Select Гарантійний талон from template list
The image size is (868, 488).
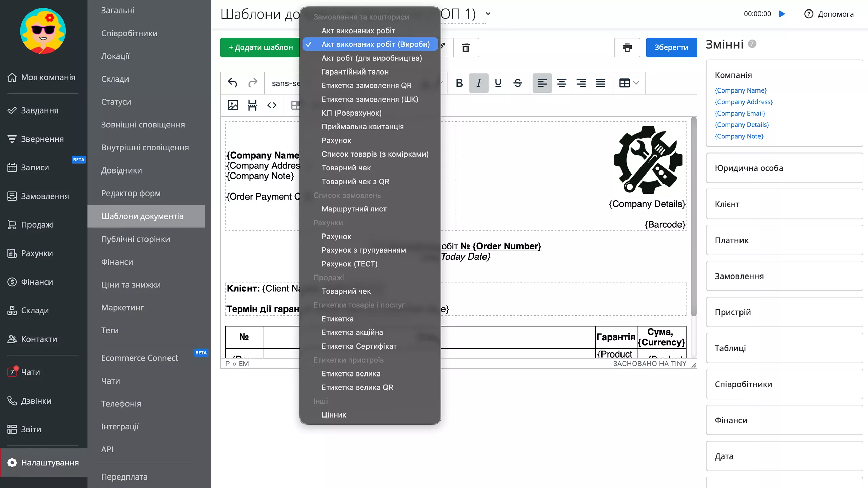(x=355, y=72)
